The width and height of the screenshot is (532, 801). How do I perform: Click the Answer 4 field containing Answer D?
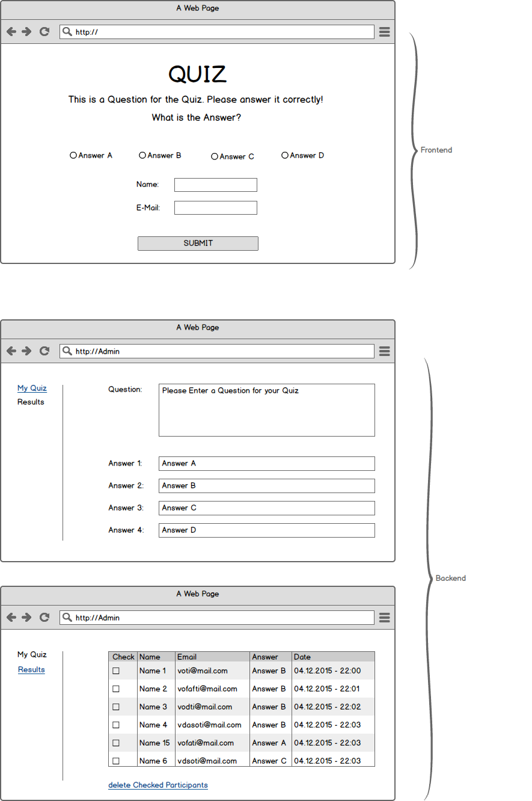click(x=267, y=530)
